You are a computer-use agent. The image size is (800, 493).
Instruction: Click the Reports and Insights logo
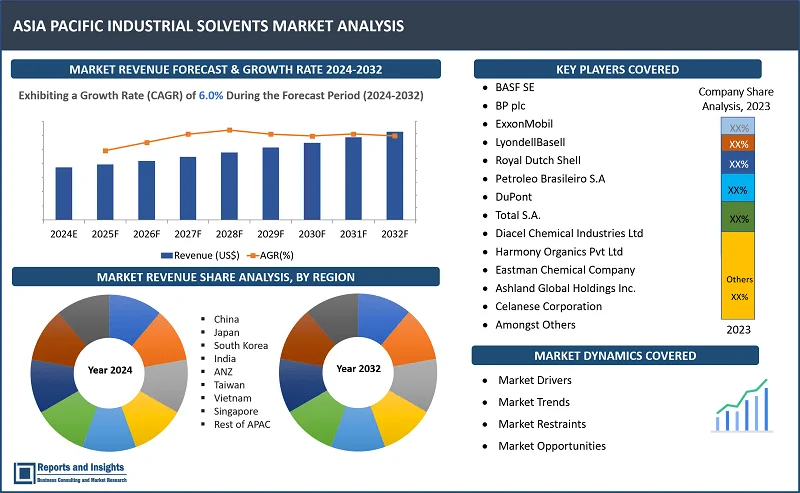tap(70, 473)
